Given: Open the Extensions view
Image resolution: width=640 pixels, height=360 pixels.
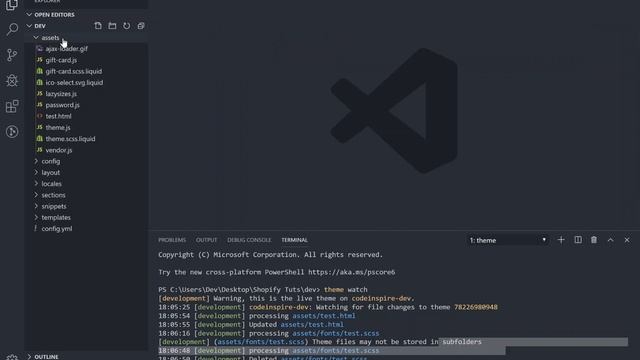Looking at the screenshot, I should [12, 106].
